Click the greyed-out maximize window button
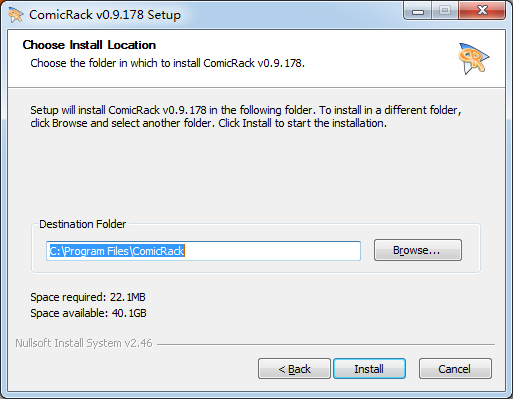 [x=445, y=11]
